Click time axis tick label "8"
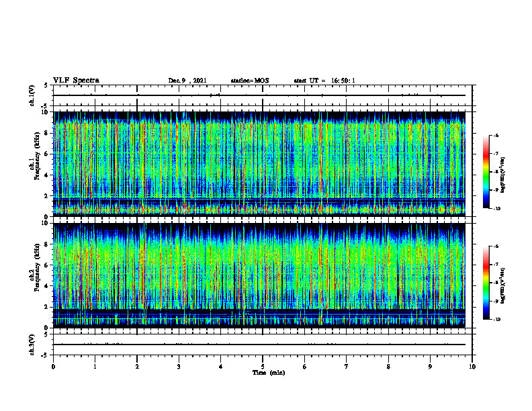Viewport: 532px width, 411px height. (388, 367)
